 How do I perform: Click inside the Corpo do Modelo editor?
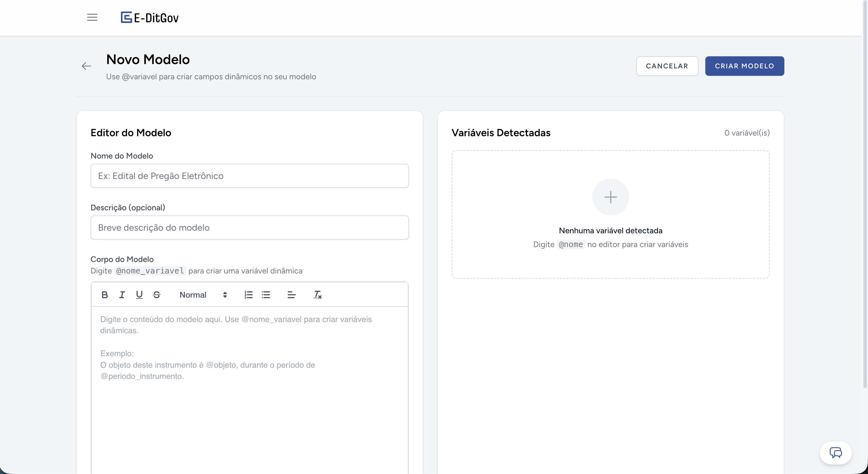(249, 404)
